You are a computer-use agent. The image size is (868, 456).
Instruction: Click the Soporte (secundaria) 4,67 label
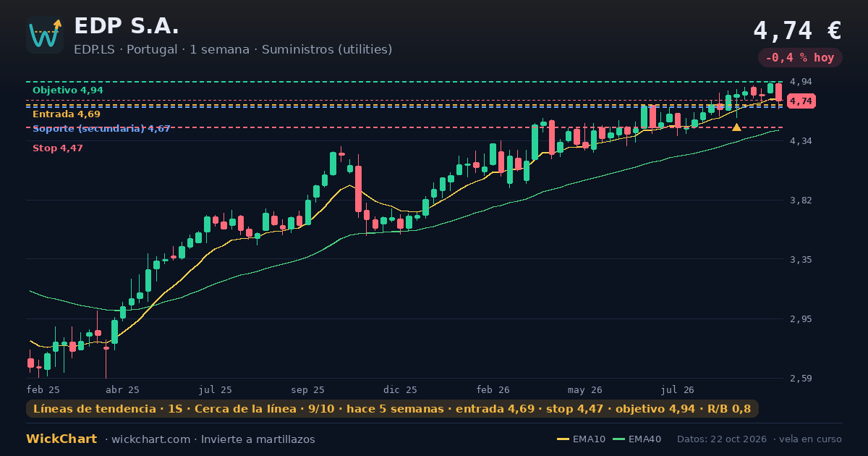[x=101, y=129]
